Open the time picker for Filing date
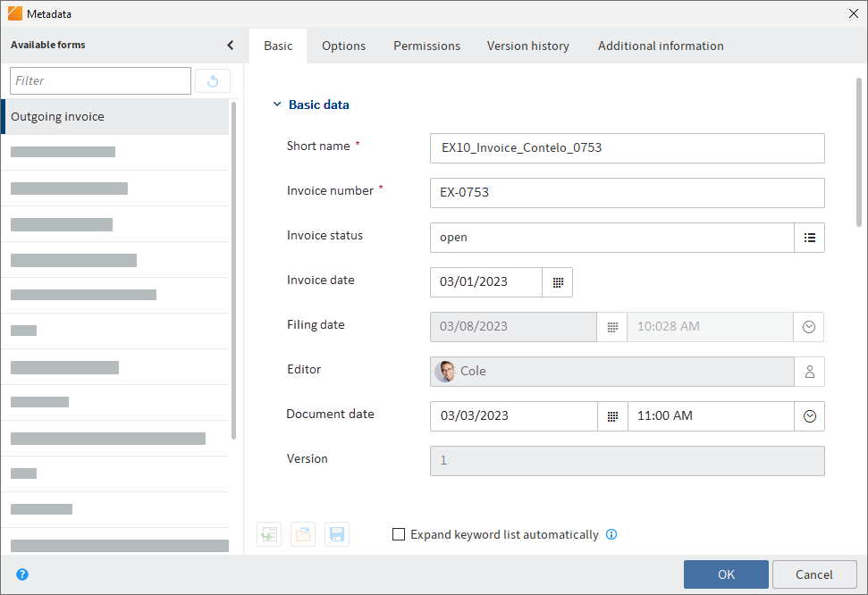Screen dimensions: 868x595 click(808, 327)
